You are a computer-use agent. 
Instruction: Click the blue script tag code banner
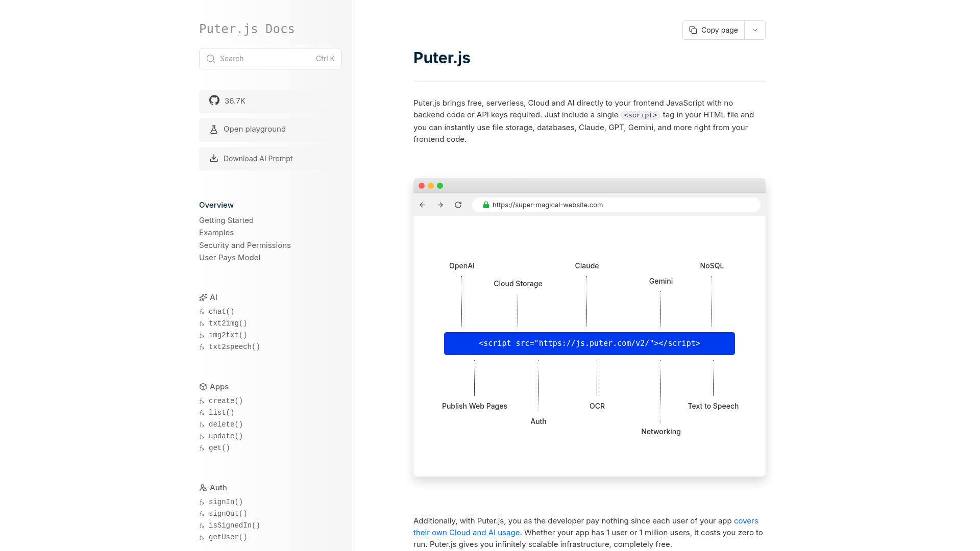click(590, 343)
